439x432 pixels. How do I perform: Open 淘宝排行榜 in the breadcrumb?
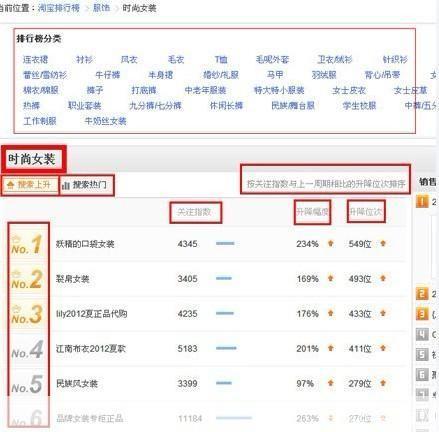pos(59,7)
